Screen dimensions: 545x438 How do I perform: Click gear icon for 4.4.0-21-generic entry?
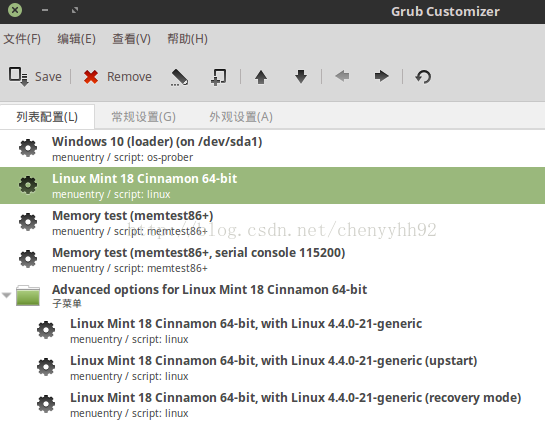tap(46, 330)
